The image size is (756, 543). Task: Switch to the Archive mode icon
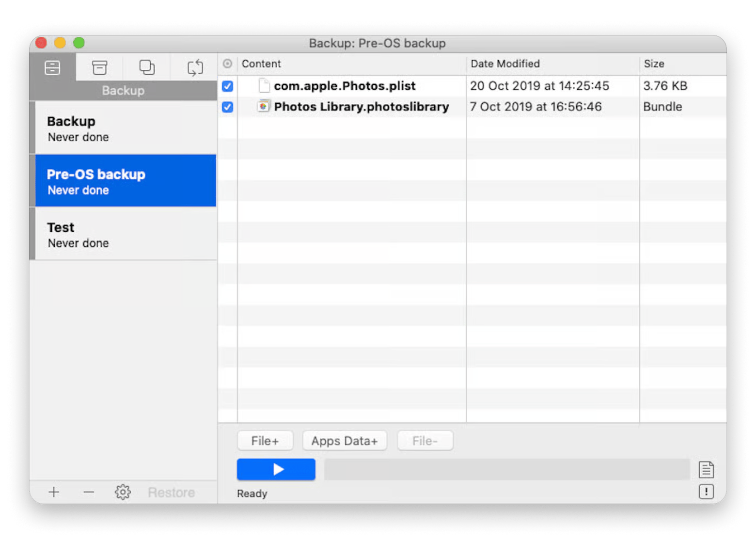pos(100,67)
